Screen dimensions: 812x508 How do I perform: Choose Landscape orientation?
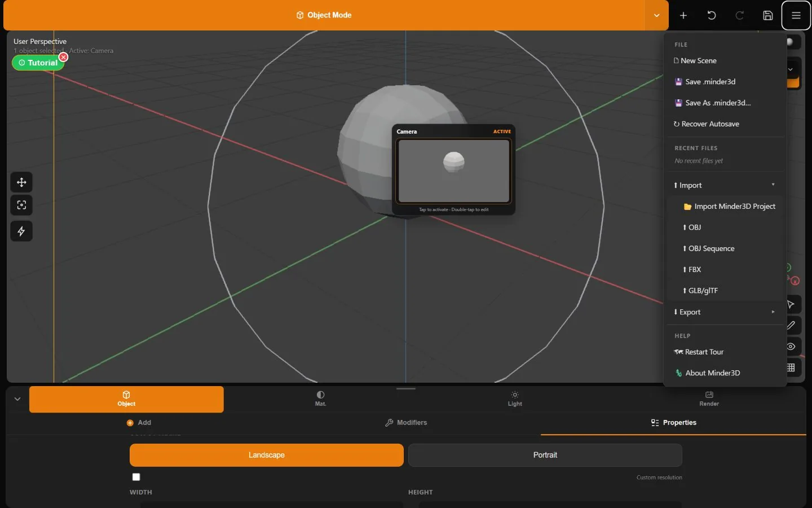pos(267,455)
